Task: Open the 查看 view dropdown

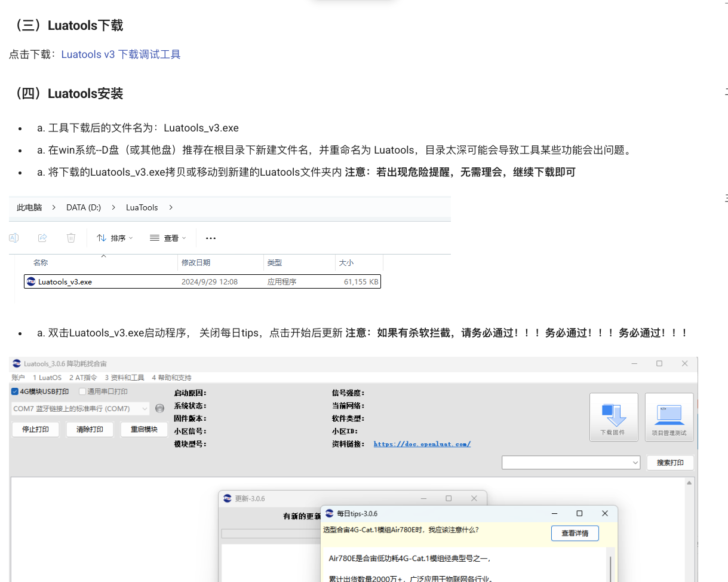Action: (168, 238)
